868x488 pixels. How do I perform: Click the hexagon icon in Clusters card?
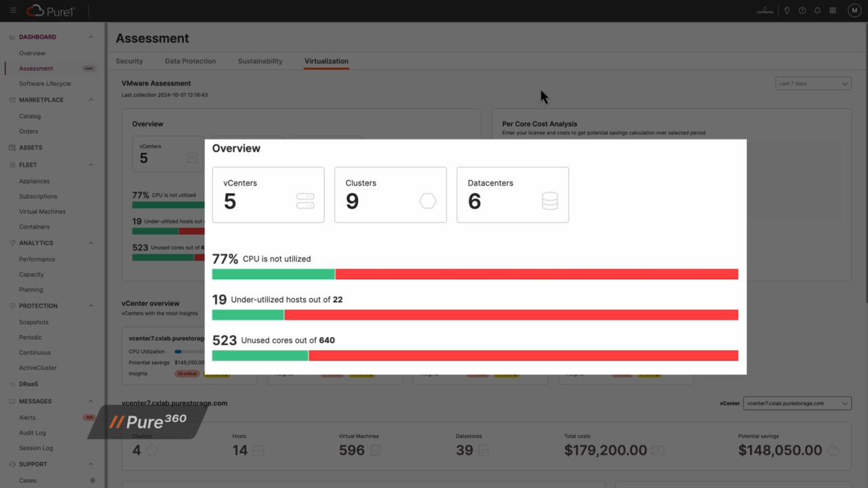tap(427, 201)
